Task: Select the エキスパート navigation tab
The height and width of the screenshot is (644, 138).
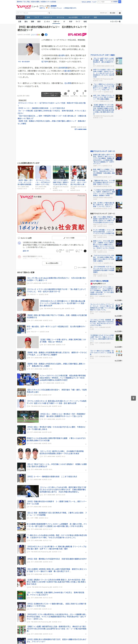Action: coord(48,17)
